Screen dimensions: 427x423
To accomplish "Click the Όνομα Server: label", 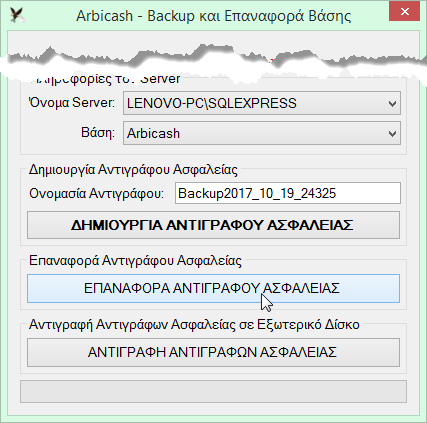I will click(72, 102).
